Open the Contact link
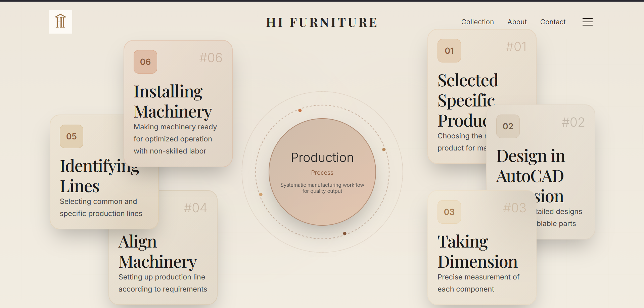Image resolution: width=644 pixels, height=308 pixels. click(553, 22)
